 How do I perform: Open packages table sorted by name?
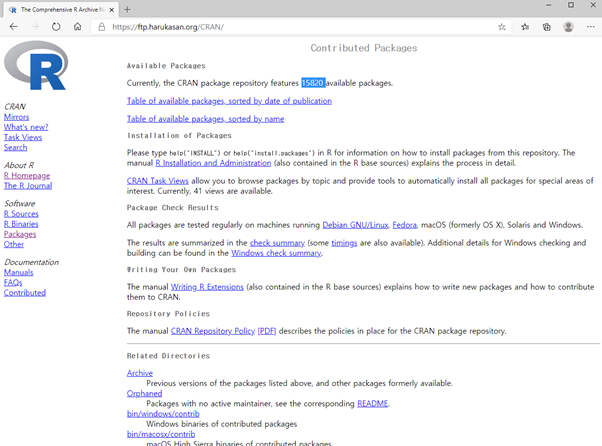pyautogui.click(x=205, y=119)
